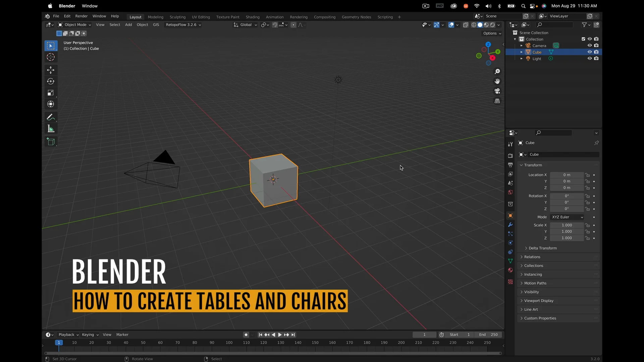This screenshot has height=362, width=644.
Task: Select the Move tool
Action: pos(51,70)
